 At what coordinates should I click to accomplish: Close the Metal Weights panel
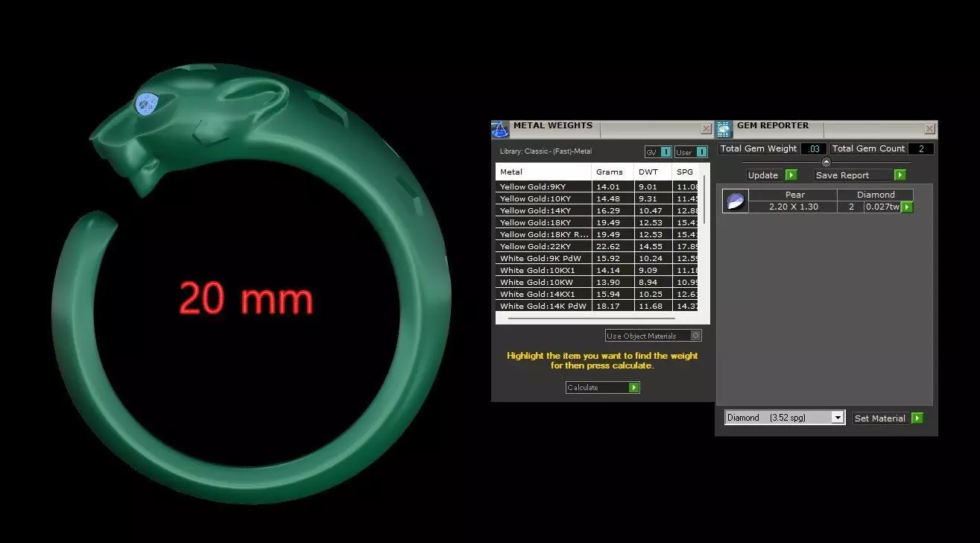pos(706,129)
